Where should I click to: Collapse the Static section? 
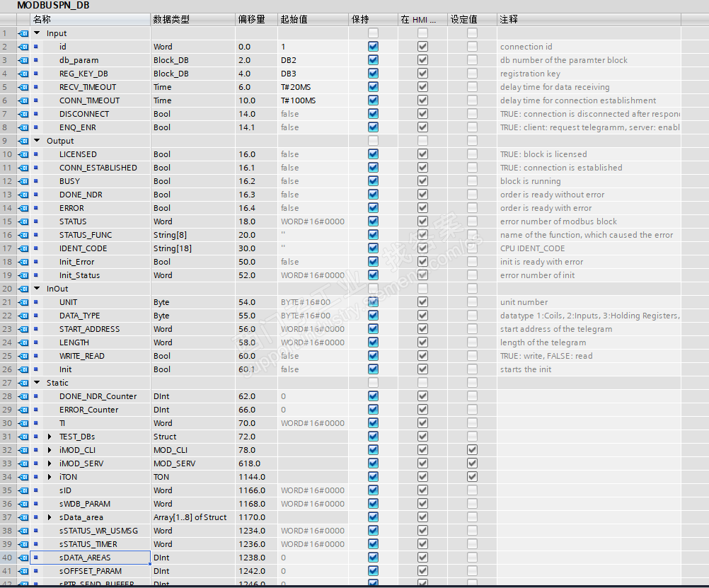[37, 383]
